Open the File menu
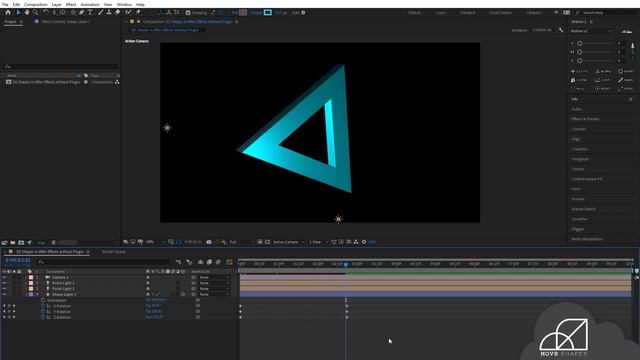This screenshot has width=640, height=360. pyautogui.click(x=5, y=4)
